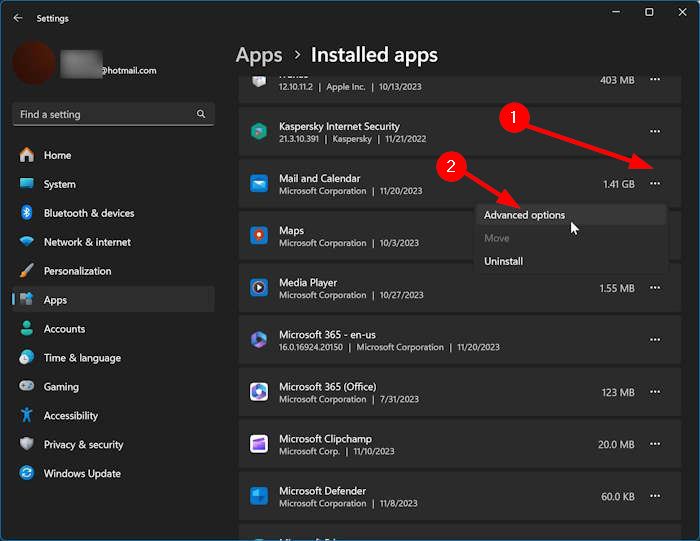Open more options for Microsoft Clipchamp

(655, 444)
